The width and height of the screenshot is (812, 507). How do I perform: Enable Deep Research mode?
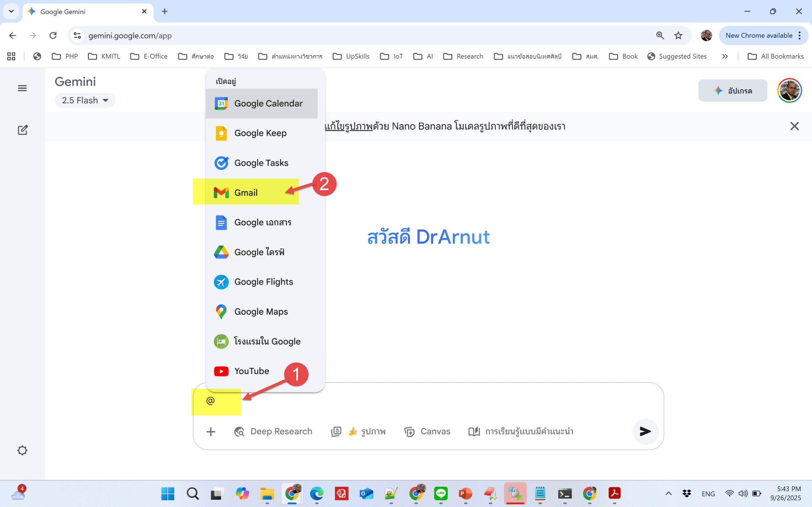coord(273,432)
